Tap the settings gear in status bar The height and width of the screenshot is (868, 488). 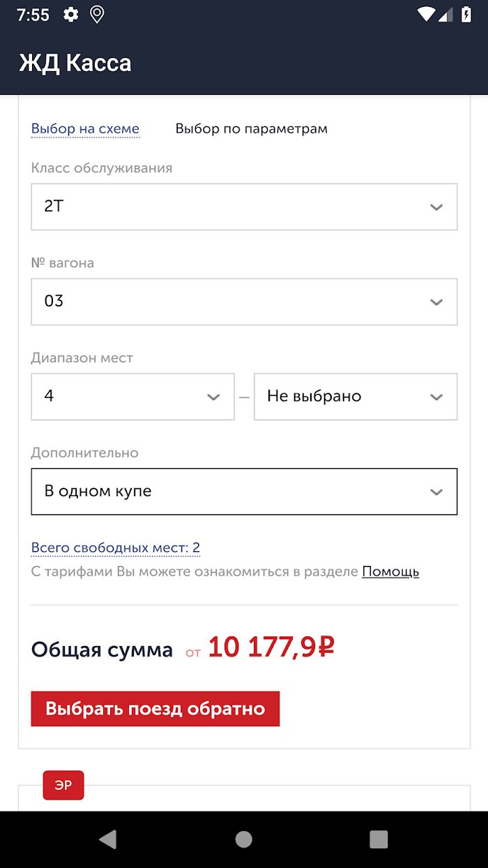(70, 15)
